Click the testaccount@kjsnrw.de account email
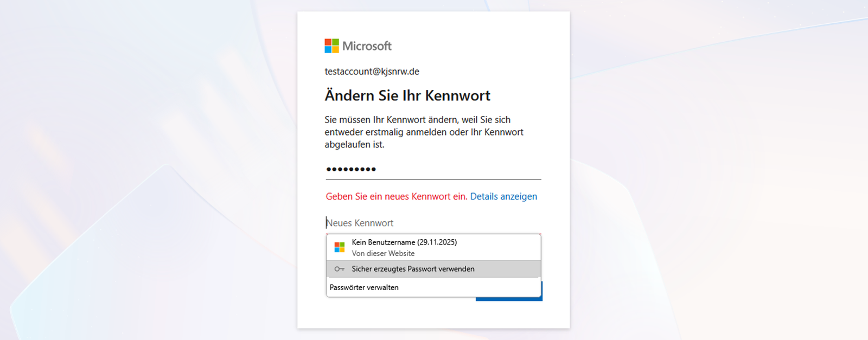 click(x=372, y=72)
